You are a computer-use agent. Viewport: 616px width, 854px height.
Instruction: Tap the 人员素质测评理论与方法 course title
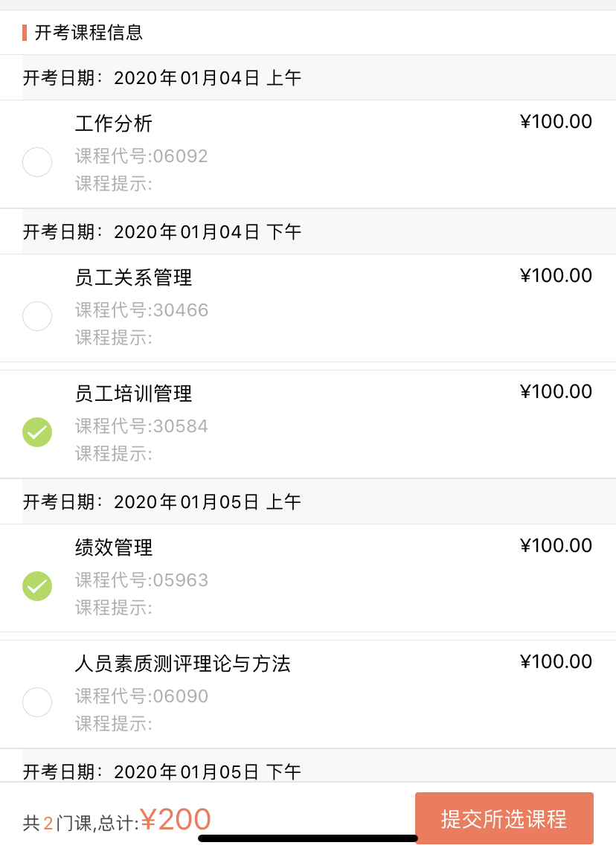click(182, 664)
